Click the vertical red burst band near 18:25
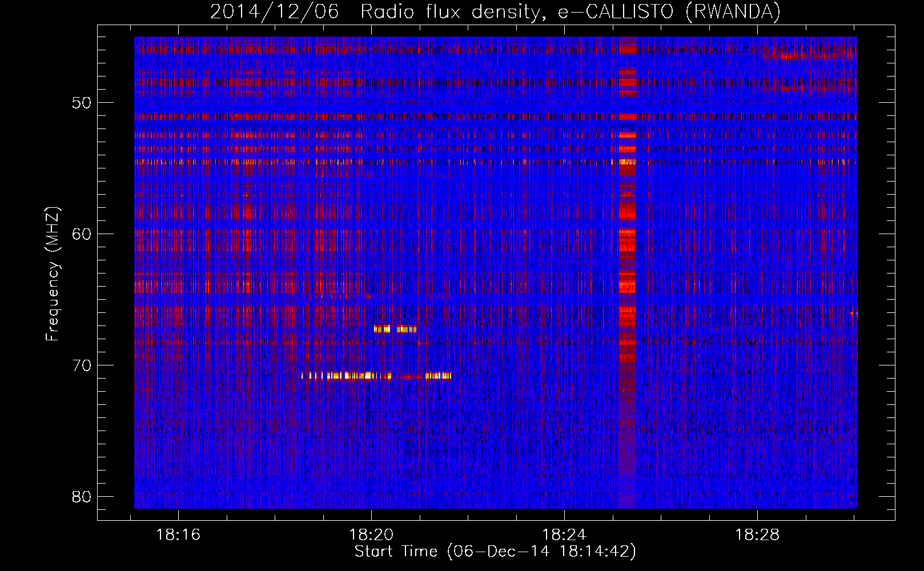Viewport: 924px width, 571px height. click(627, 272)
